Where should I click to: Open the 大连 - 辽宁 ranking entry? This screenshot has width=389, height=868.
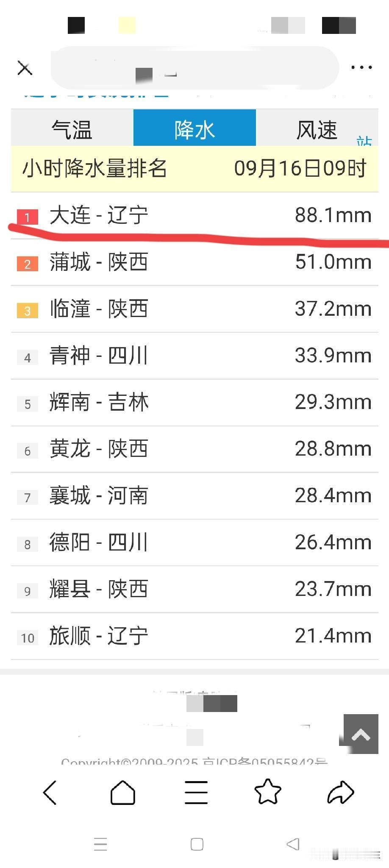click(x=194, y=215)
